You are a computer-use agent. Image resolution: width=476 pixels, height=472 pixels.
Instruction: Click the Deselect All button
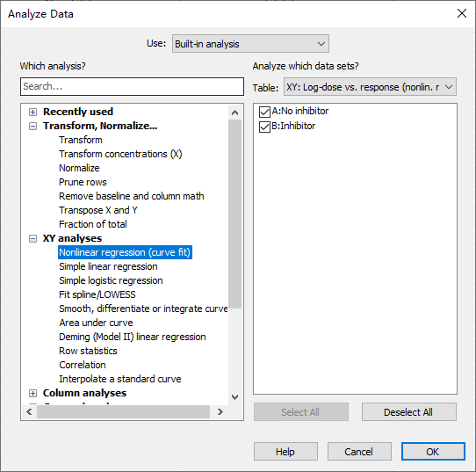[409, 412]
